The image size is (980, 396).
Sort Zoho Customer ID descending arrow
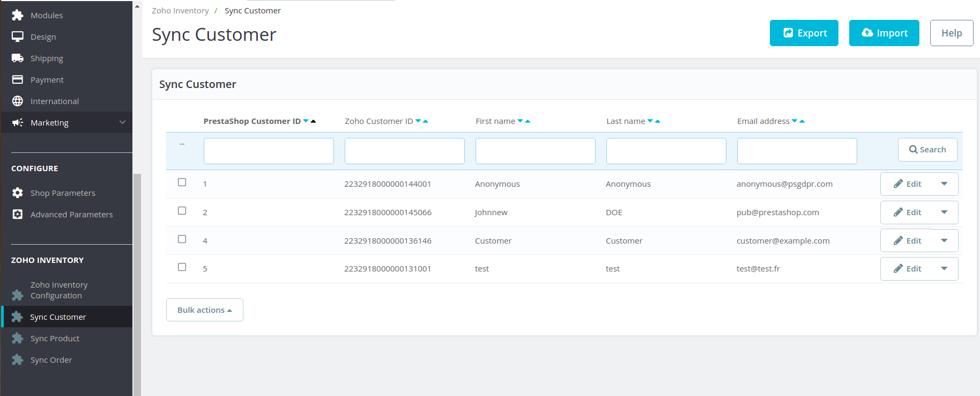tap(418, 121)
